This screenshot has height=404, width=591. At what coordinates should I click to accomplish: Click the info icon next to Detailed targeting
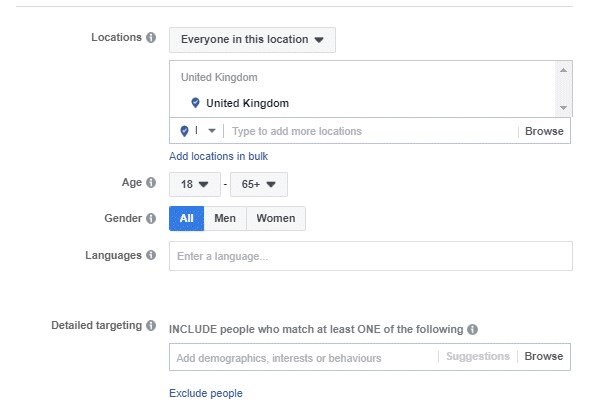tap(151, 325)
